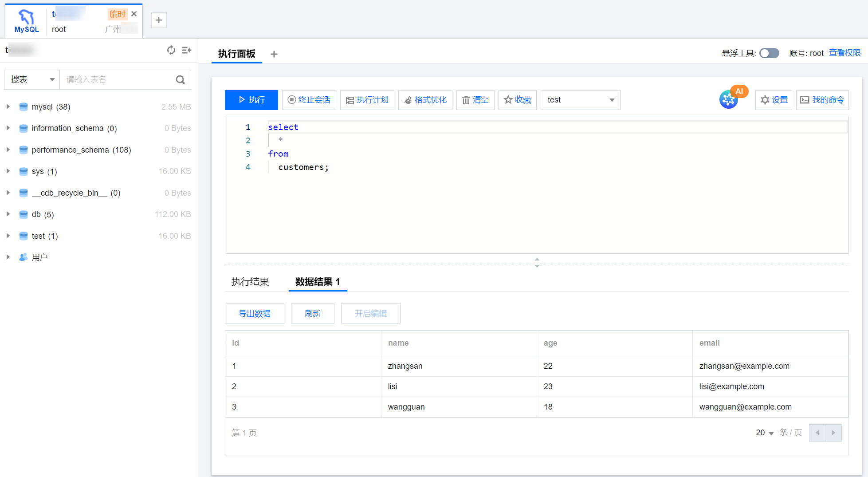Viewport: 868px width, 477px height.
Task: Click 清空 to clear the editor
Action: tap(475, 100)
